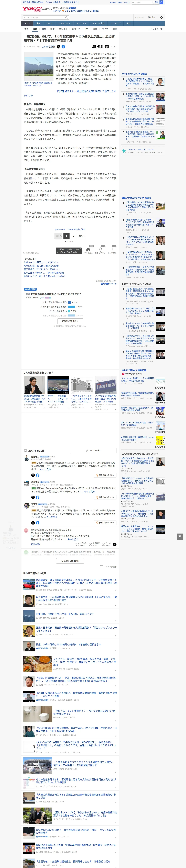The height and width of the screenshot is (868, 186).
Task: Open the search type dropdown in the header
Action: [156, 2]
